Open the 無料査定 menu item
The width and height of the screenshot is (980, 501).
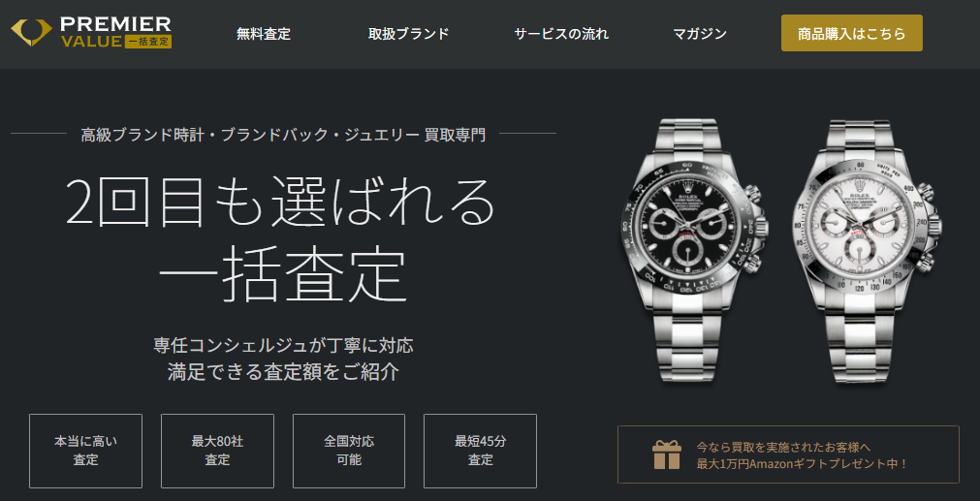pos(264,34)
